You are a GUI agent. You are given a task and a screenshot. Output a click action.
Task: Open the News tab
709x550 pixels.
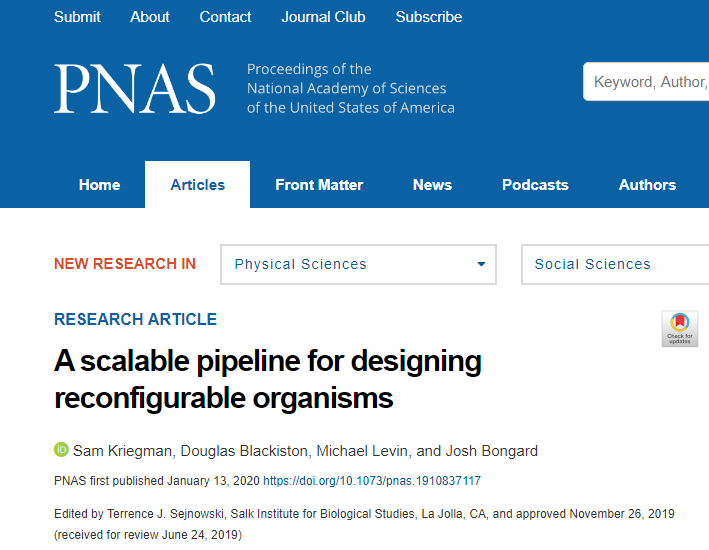click(432, 185)
